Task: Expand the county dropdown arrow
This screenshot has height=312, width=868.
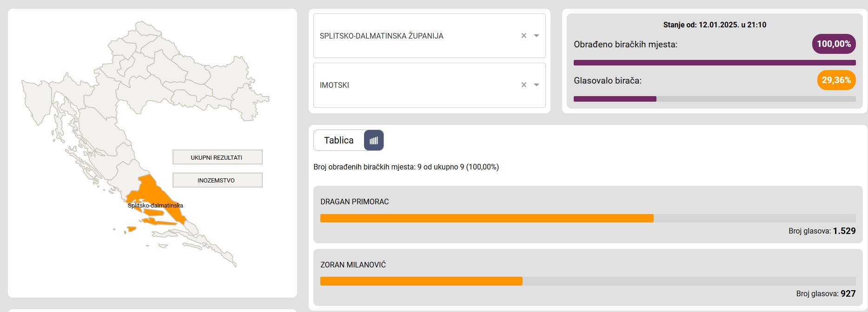Action: (537, 36)
